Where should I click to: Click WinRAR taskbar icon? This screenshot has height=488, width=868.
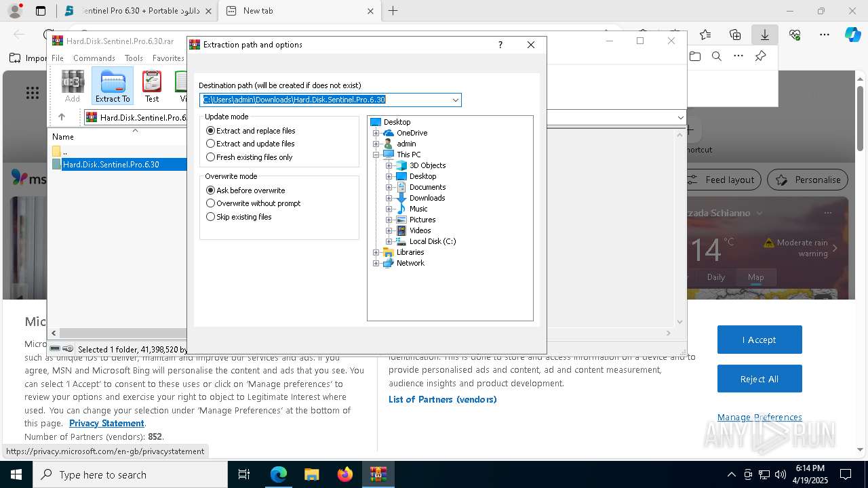point(378,474)
